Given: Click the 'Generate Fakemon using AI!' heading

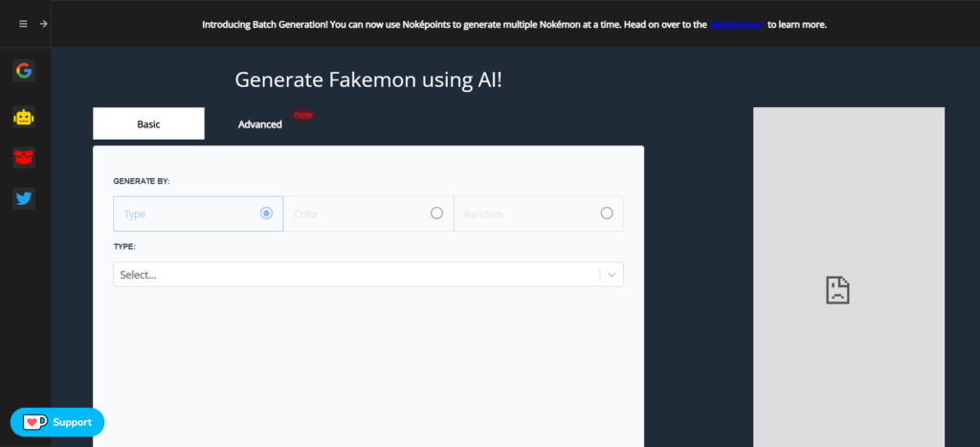Looking at the screenshot, I should [368, 79].
